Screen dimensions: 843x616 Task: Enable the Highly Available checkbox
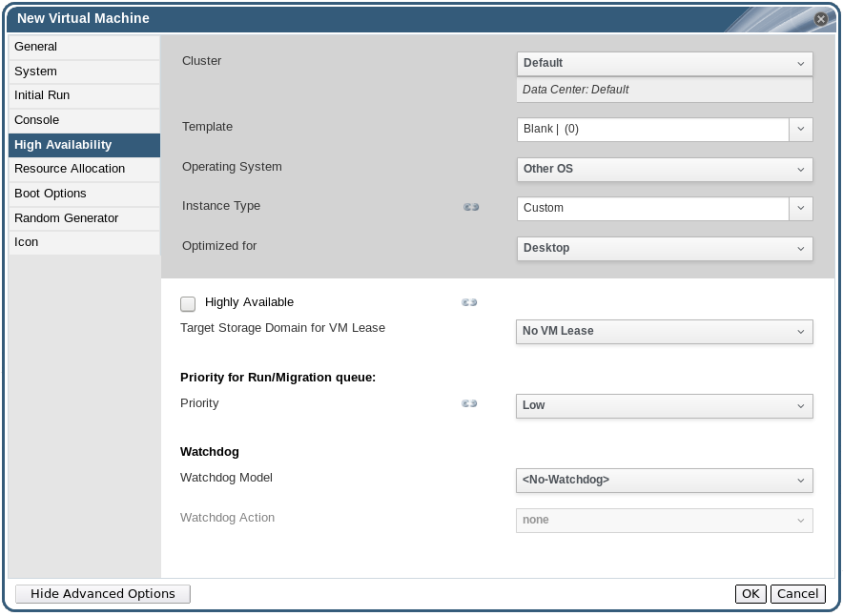[188, 303]
